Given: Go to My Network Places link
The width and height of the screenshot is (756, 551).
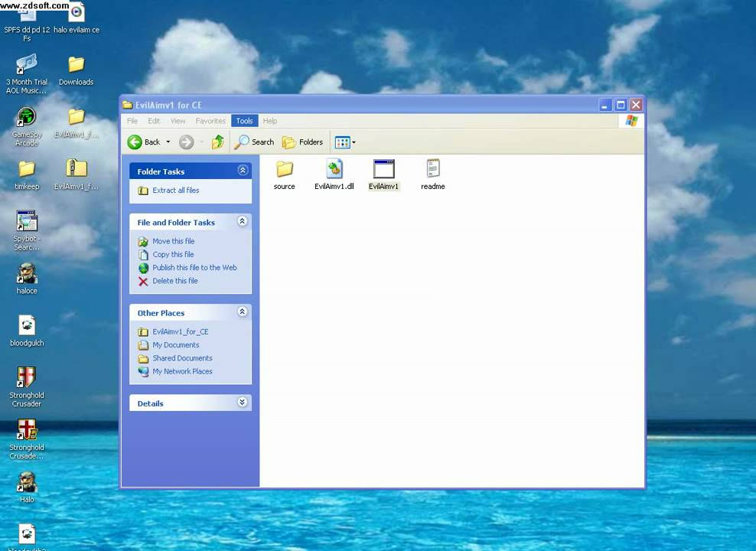Looking at the screenshot, I should (x=182, y=371).
